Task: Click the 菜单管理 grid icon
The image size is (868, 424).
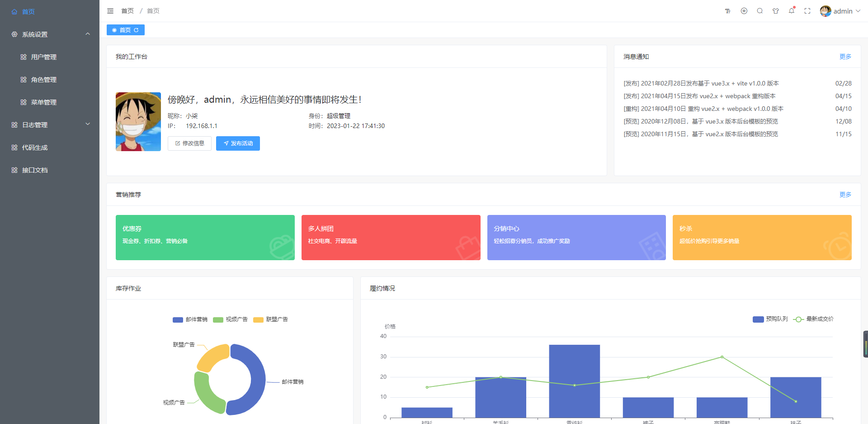Action: (24, 102)
